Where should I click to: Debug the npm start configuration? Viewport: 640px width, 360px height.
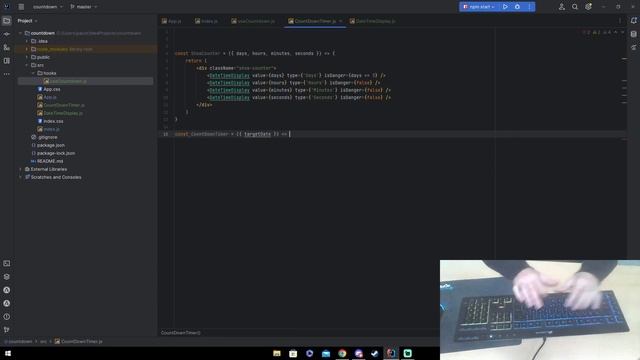click(x=517, y=7)
